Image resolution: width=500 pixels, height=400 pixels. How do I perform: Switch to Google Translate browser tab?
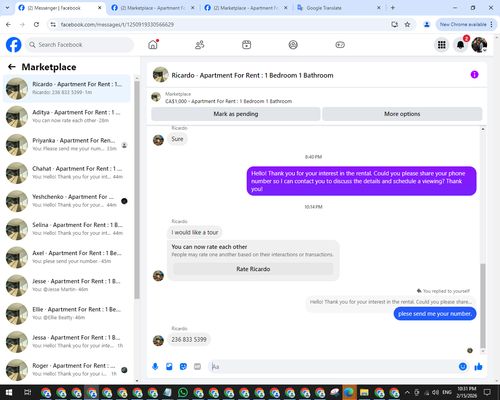pyautogui.click(x=339, y=8)
